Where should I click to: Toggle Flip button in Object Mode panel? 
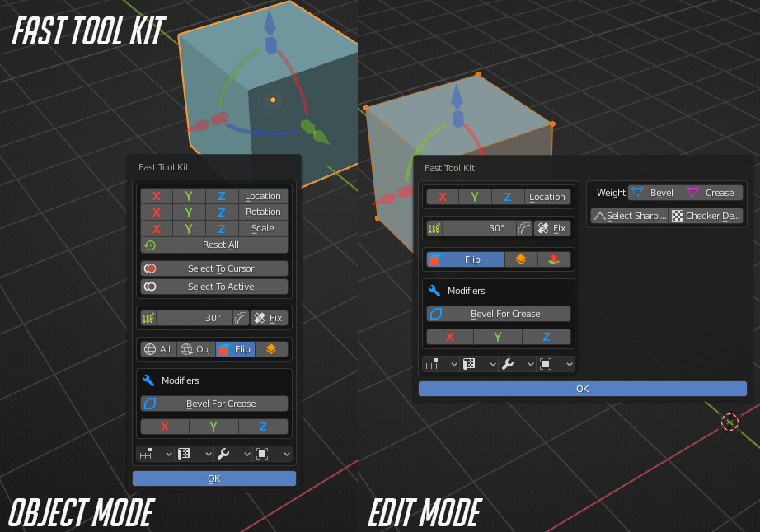tap(235, 349)
